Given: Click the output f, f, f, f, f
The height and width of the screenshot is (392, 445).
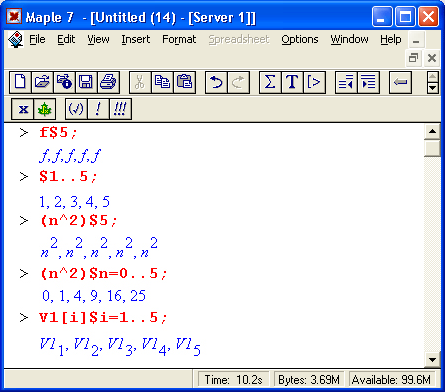Looking at the screenshot, I should tap(70, 156).
